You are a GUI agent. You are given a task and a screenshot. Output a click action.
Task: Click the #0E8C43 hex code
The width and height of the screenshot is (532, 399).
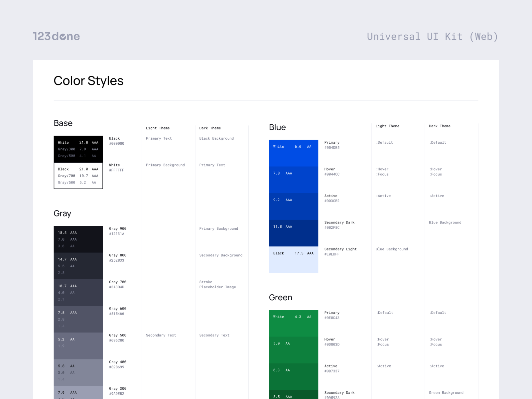click(332, 318)
